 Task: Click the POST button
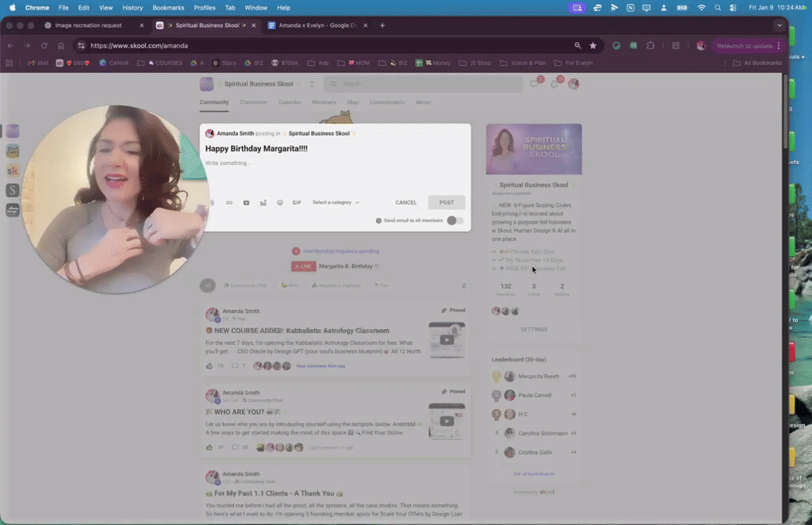pyautogui.click(x=446, y=202)
